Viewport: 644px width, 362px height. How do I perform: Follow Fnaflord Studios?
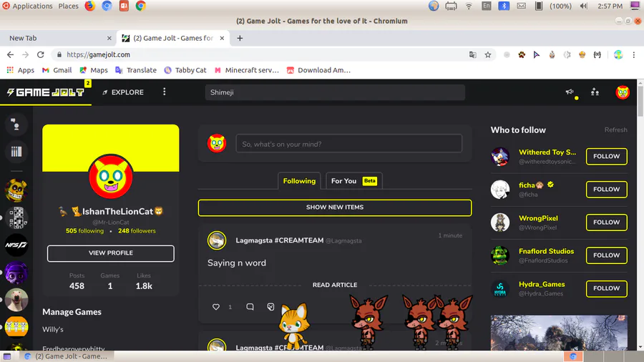[x=607, y=255]
